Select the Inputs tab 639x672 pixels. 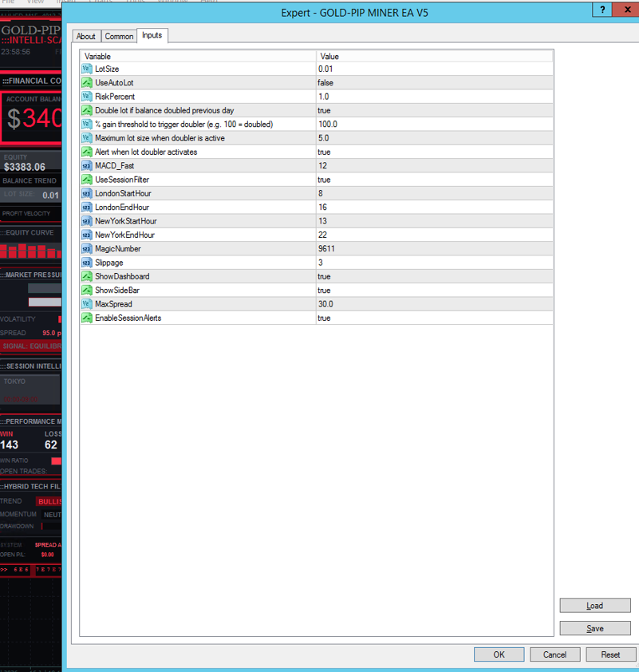click(152, 35)
